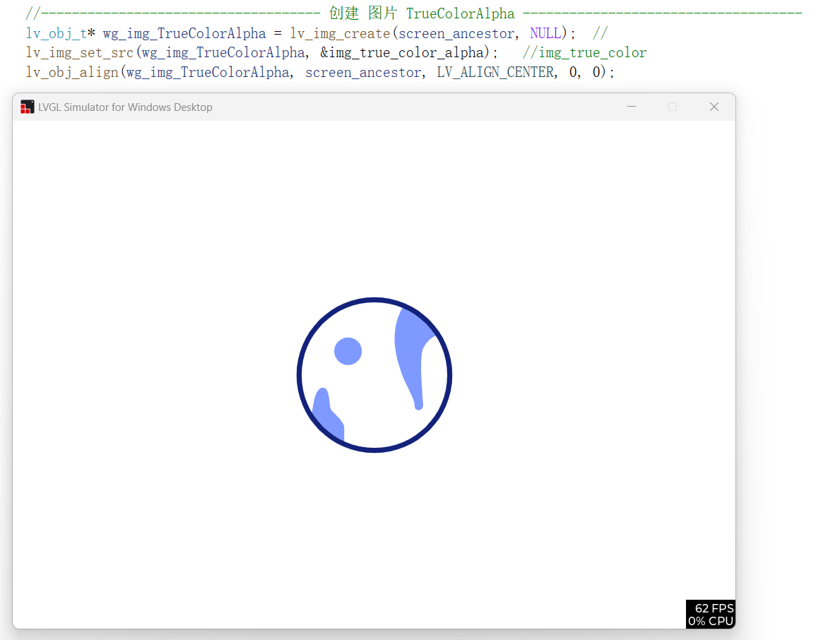Click the small light-blue dot inside the circle

click(348, 351)
